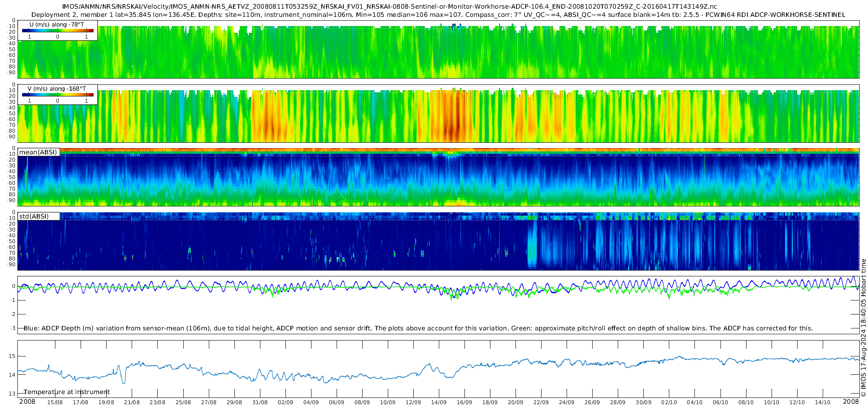This screenshot has width=868, height=410.
Task: Click the 19/08 date tick label
Action: click(x=106, y=402)
